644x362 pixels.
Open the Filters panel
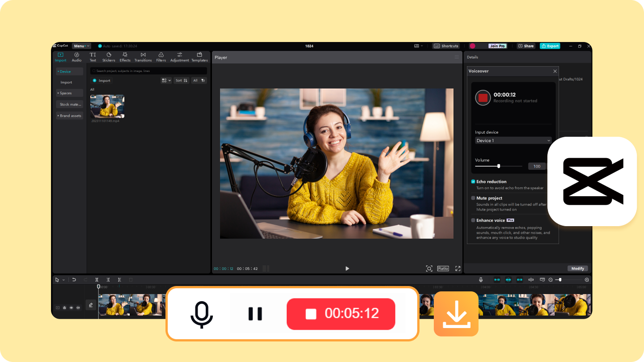[161, 57]
